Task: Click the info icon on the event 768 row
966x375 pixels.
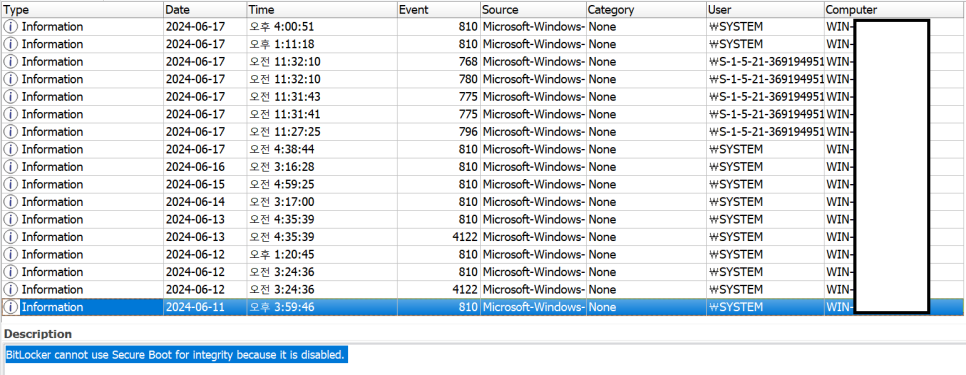Action: coord(11,62)
